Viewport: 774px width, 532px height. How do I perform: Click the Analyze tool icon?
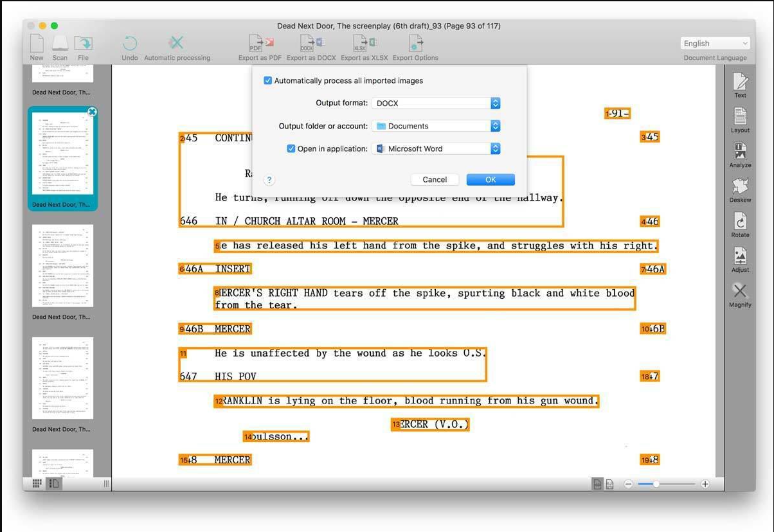[741, 152]
